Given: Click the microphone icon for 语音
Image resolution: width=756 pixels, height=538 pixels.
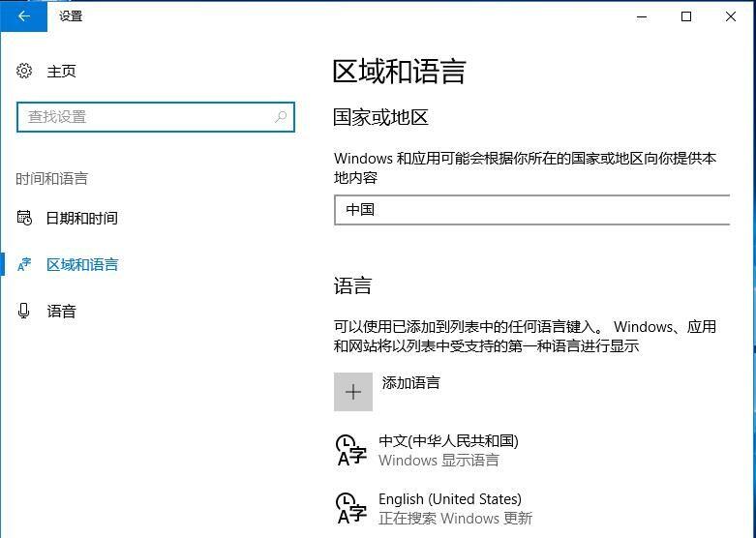Looking at the screenshot, I should pos(23,311).
